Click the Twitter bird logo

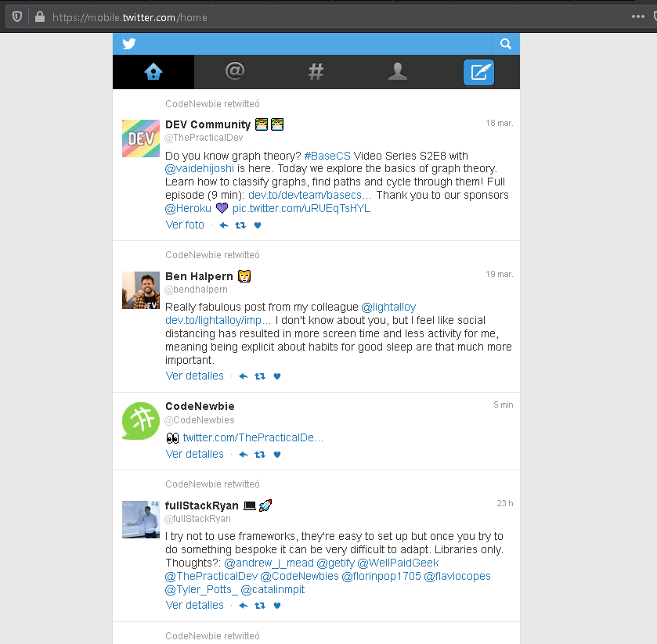tap(129, 44)
